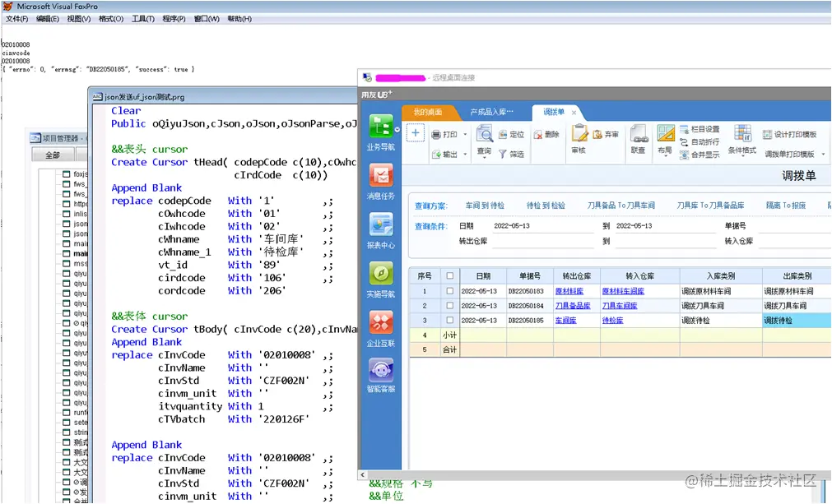Screen dimensions: 832x504
Task: Click the plus (new document) toolbar button
Action: 416,133
